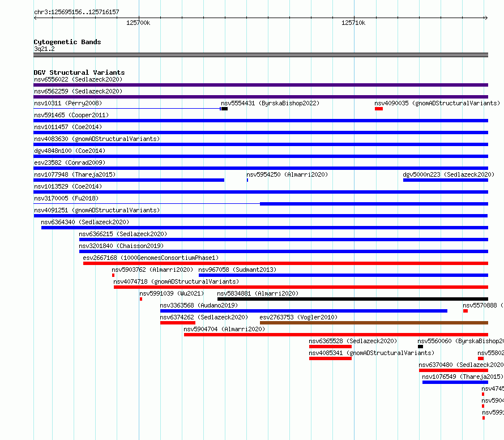The image size is (504, 440).
Task: Click nsv1077948 (Thareja2015) label
Action: [75, 174]
